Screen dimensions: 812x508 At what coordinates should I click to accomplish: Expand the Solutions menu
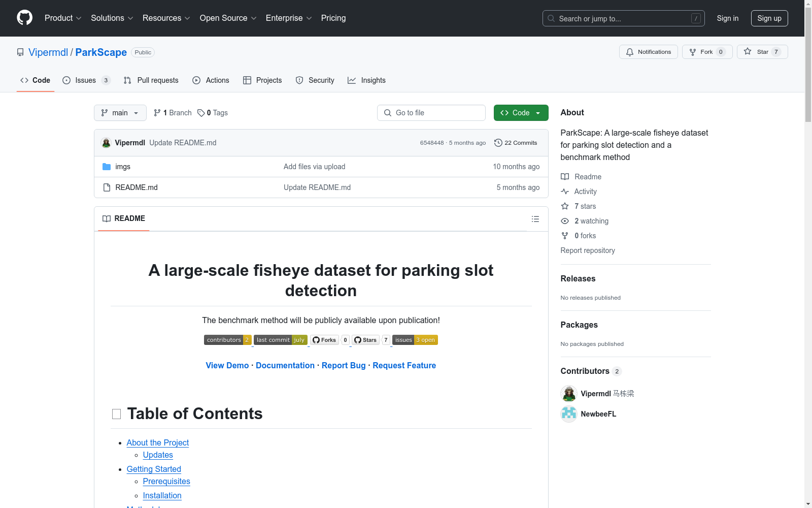coord(112,18)
